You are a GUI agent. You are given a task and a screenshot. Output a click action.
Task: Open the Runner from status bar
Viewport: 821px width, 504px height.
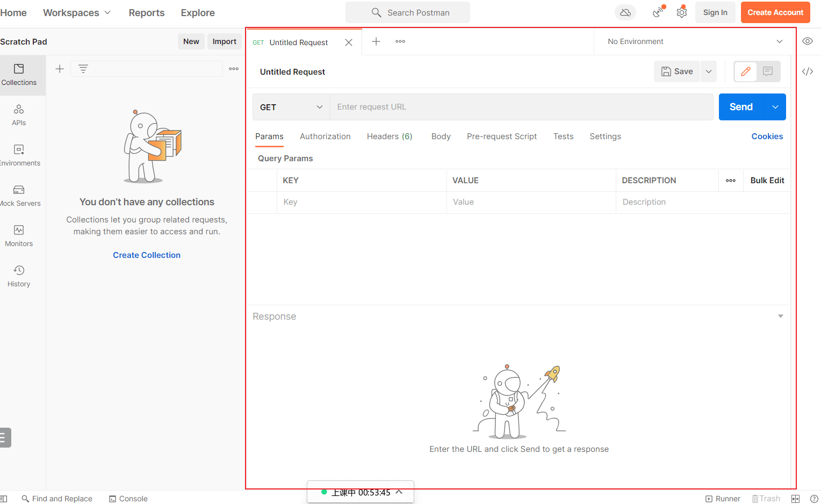pyautogui.click(x=723, y=499)
